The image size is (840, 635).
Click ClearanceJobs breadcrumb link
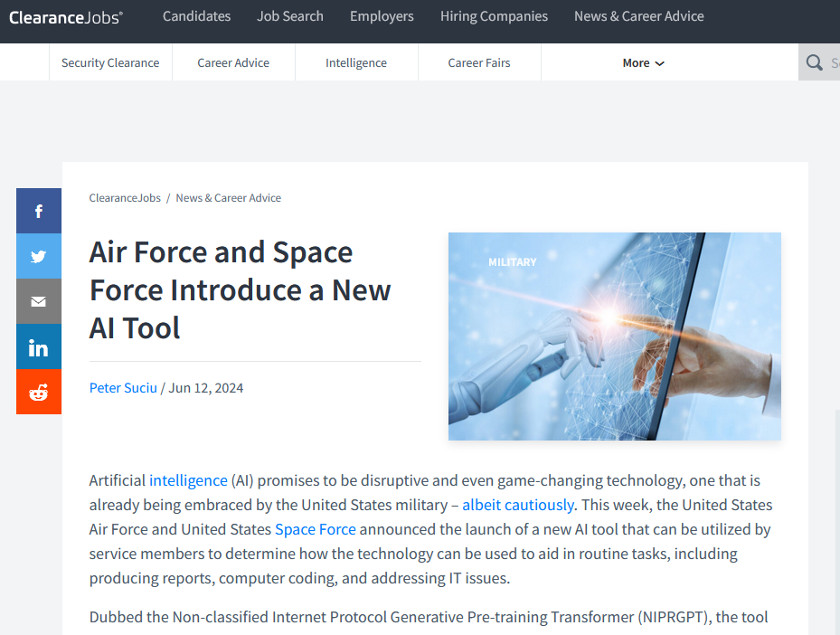point(125,198)
